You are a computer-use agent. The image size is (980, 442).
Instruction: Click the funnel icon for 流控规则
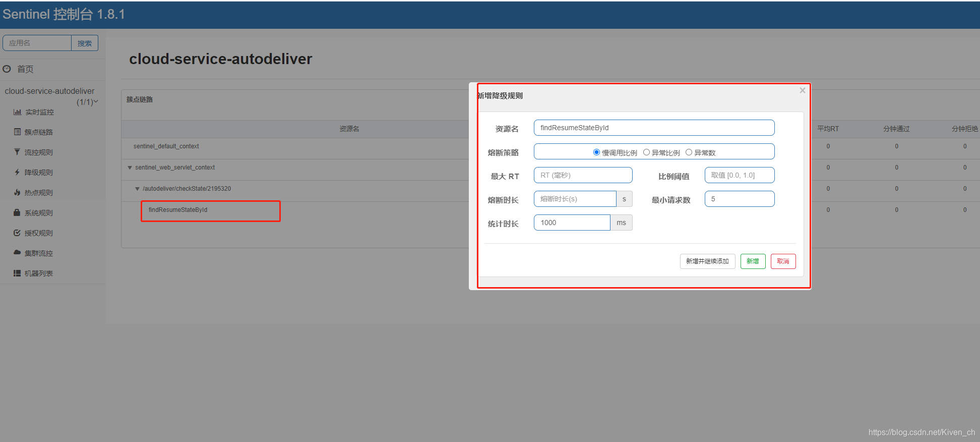[x=17, y=152]
